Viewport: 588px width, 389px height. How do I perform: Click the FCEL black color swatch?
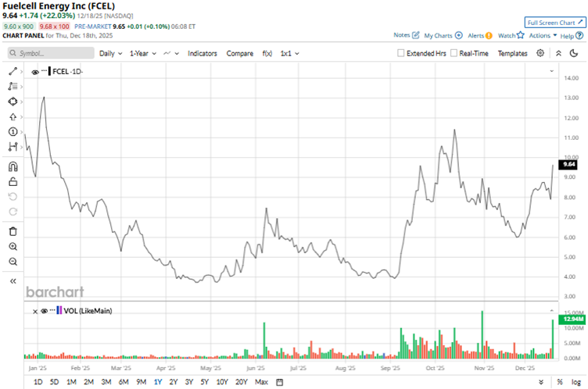[x=49, y=71]
